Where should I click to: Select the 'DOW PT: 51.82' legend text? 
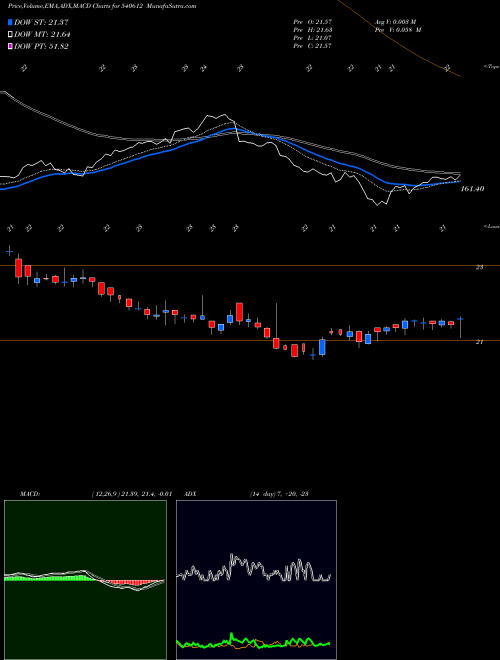(41, 46)
